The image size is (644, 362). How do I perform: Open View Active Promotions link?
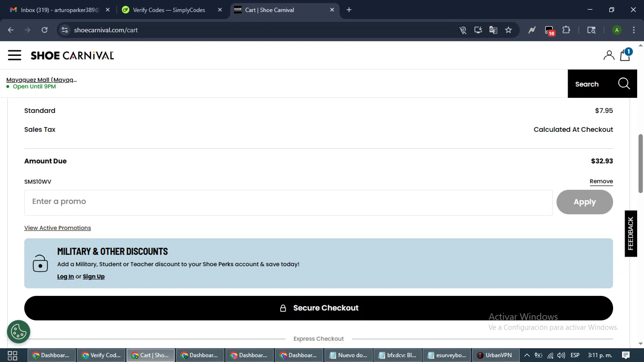click(58, 228)
